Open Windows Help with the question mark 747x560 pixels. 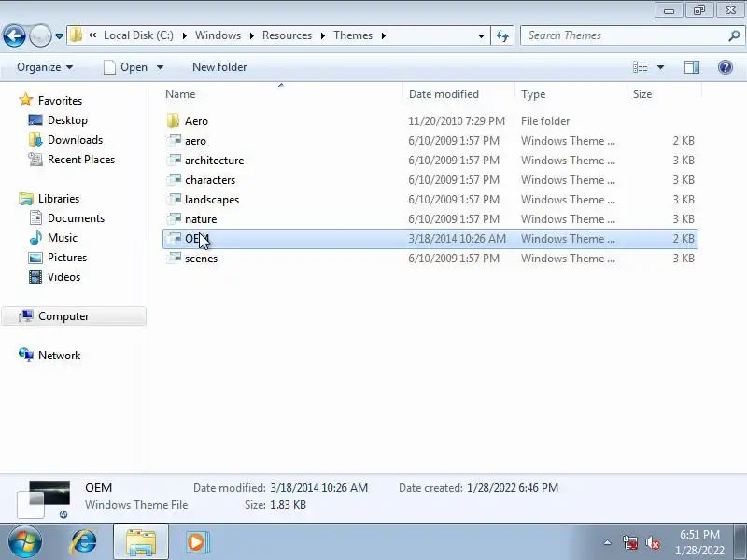coord(726,67)
